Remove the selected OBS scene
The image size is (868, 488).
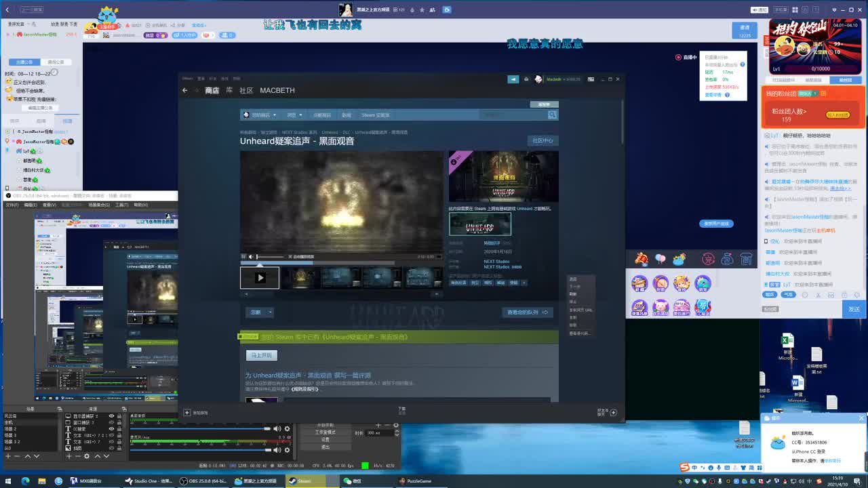(17, 456)
